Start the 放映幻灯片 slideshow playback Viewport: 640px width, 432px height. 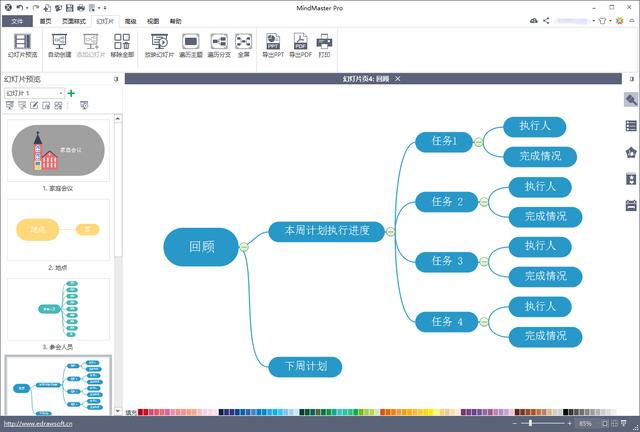159,45
